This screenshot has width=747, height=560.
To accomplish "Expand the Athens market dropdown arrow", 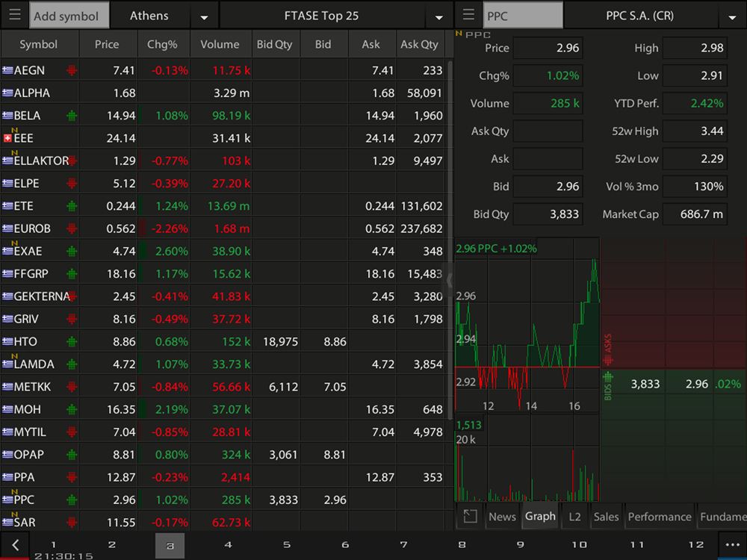I will [x=204, y=17].
